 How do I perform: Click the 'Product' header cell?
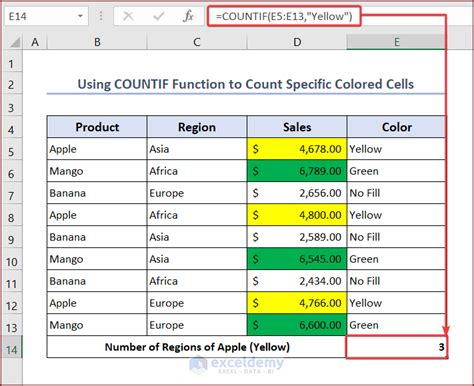tap(97, 127)
